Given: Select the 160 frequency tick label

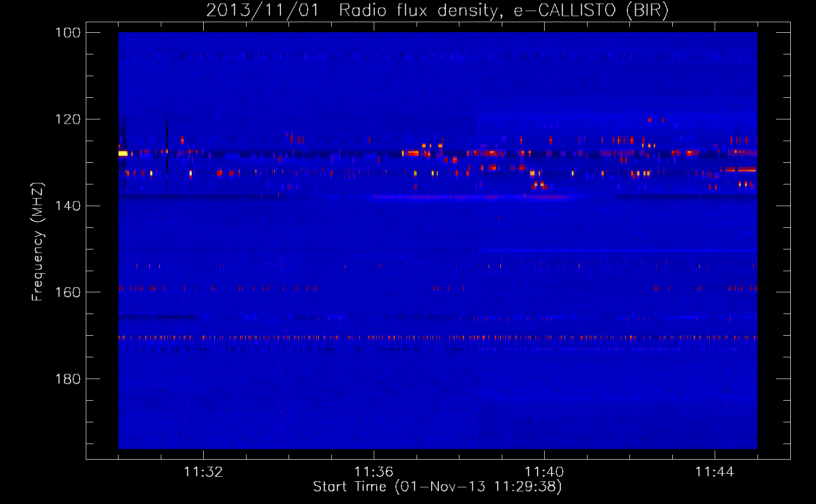Looking at the screenshot, I should (x=68, y=292).
